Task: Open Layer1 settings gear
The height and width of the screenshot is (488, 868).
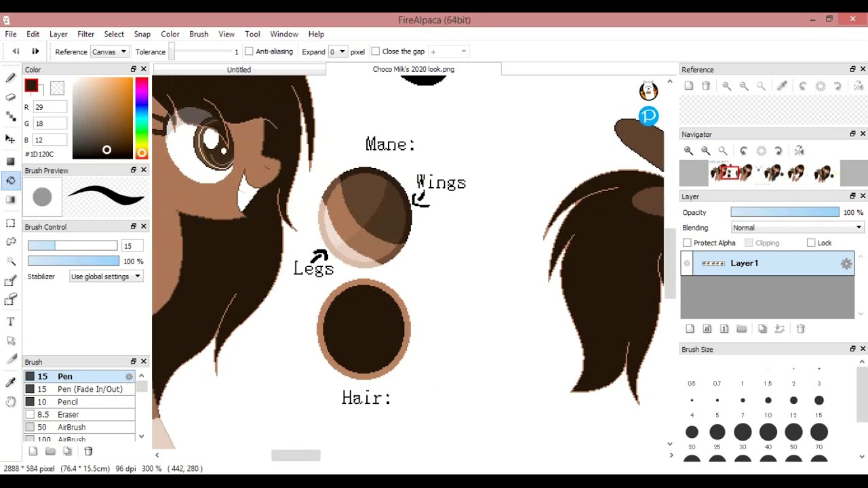Action: click(846, 264)
